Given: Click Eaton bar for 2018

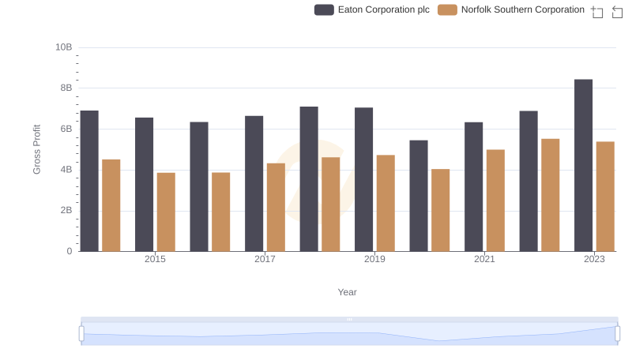Looking at the screenshot, I should click(309, 179).
